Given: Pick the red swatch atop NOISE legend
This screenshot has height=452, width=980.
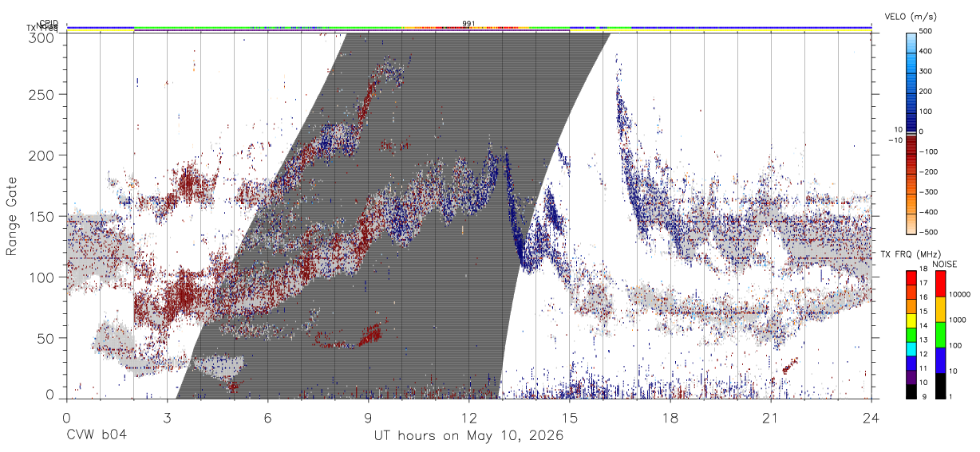Looking at the screenshot, I should click(940, 284).
